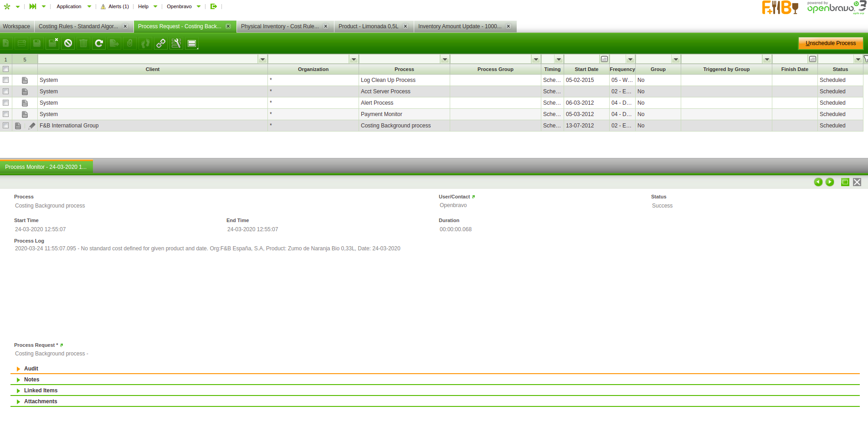Screen dimensions: 868x431
Task: Open the Application menu
Action: tap(73, 6)
